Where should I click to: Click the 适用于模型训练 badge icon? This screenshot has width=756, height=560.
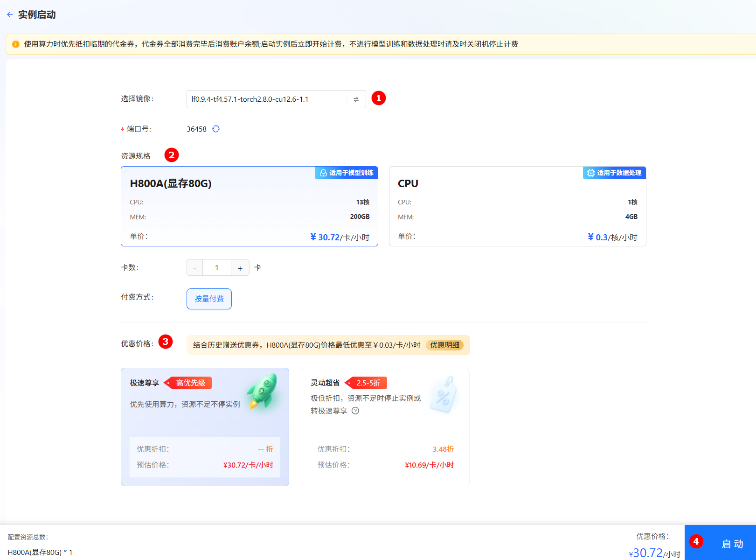[323, 173]
